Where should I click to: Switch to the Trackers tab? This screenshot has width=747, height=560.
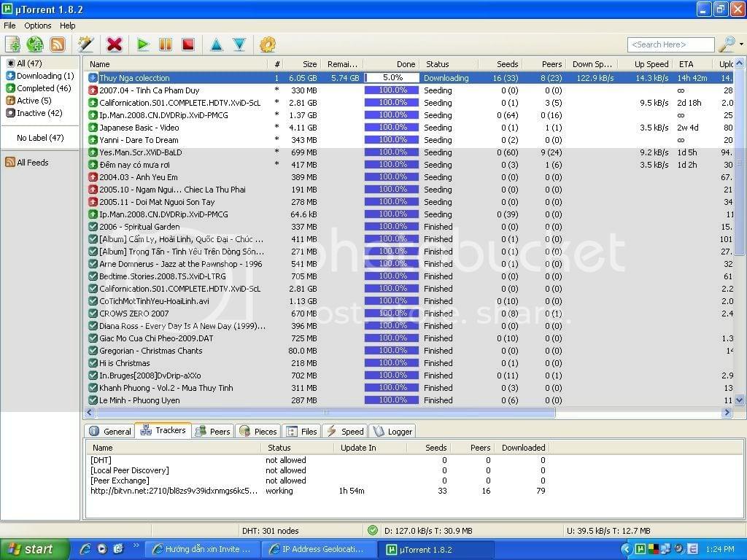tap(163, 430)
